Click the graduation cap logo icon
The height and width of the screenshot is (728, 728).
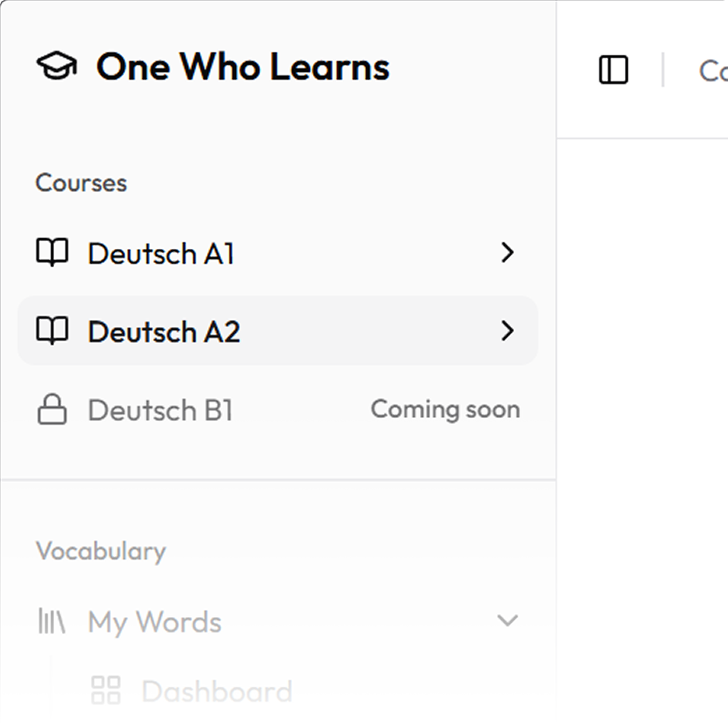coord(56,67)
